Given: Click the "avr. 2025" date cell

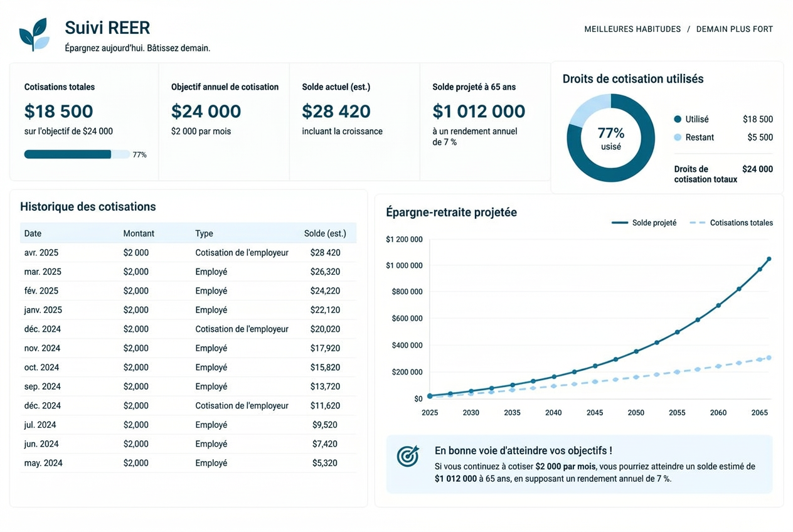Looking at the screenshot, I should [41, 253].
